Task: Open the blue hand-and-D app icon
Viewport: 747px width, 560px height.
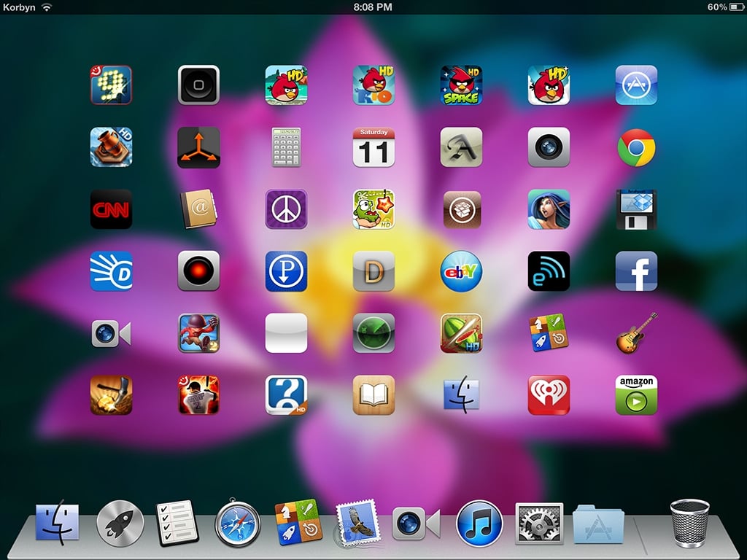Action: pos(111,271)
